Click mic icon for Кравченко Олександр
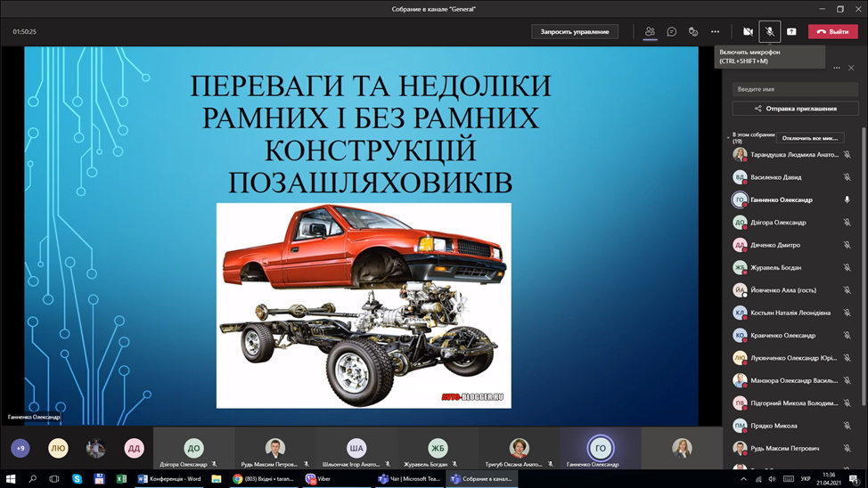The image size is (868, 488). point(847,336)
